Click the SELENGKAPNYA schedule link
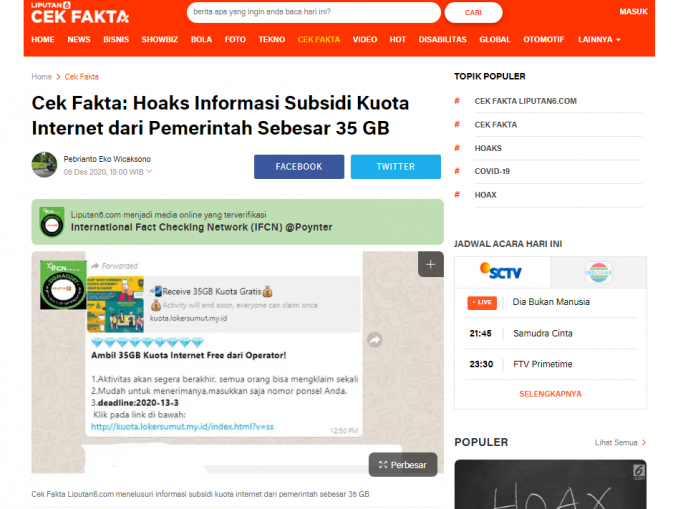Viewport: 678px width, 509px height. 550,394
